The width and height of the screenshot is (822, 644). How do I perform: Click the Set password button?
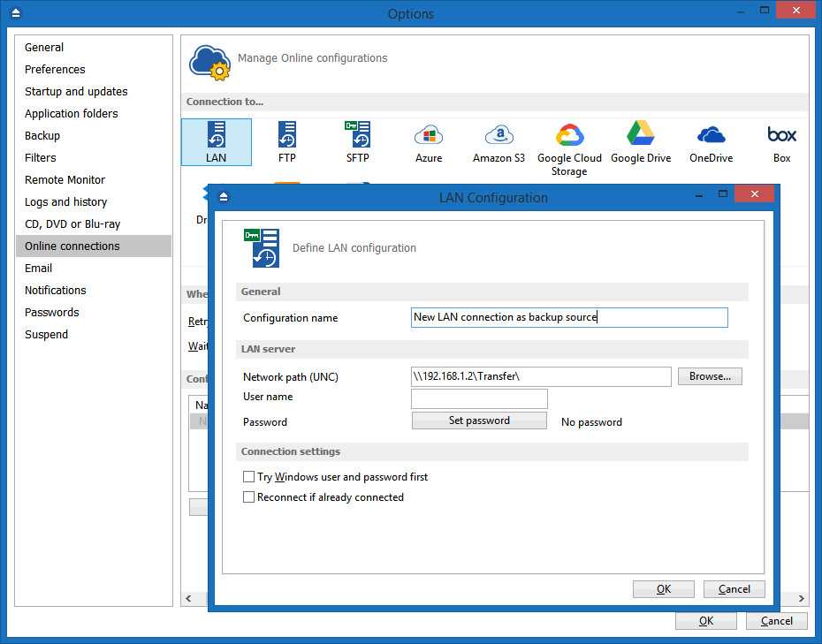tap(479, 420)
